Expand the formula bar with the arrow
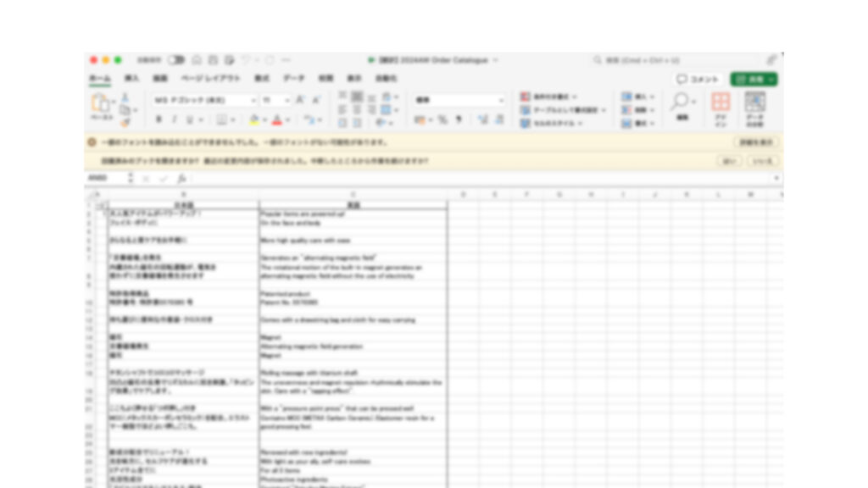The width and height of the screenshot is (868, 488). pos(776,178)
